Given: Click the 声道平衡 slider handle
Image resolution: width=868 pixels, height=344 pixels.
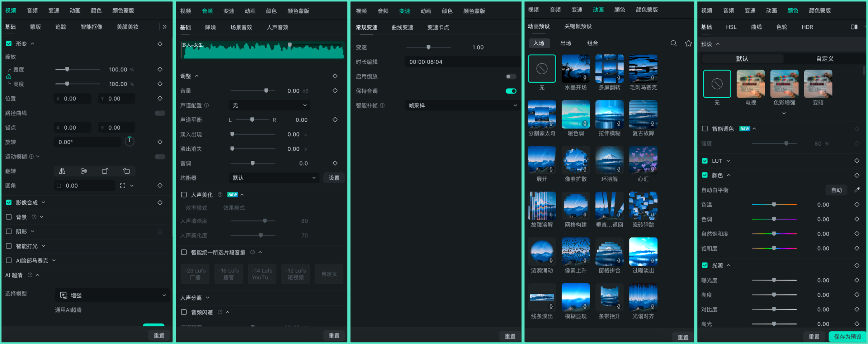Looking at the screenshot, I should [252, 120].
